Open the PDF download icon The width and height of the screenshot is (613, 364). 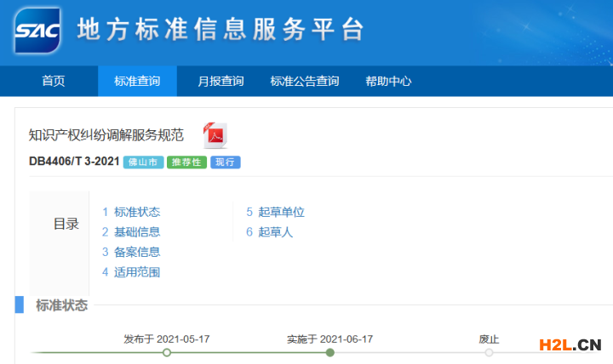tap(215, 135)
